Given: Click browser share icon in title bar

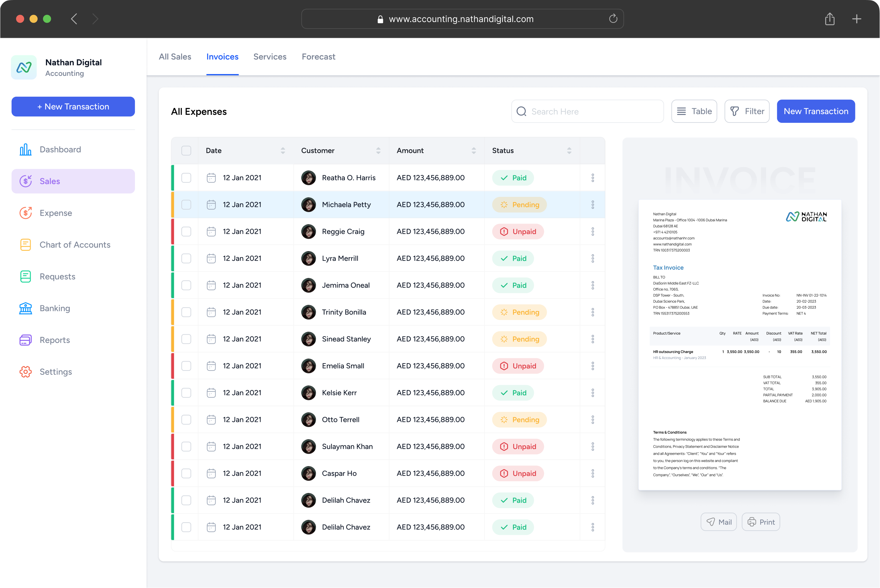Looking at the screenshot, I should (x=829, y=19).
